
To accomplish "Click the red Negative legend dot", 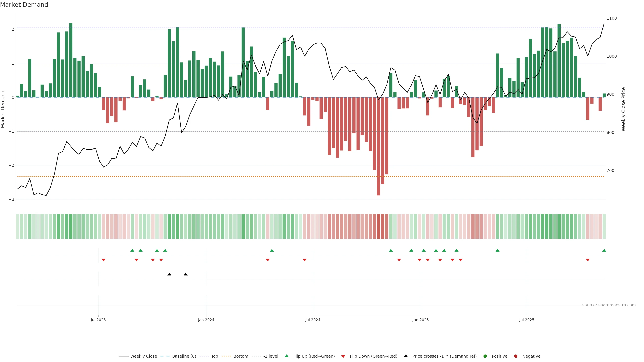I will pyautogui.click(x=516, y=356).
